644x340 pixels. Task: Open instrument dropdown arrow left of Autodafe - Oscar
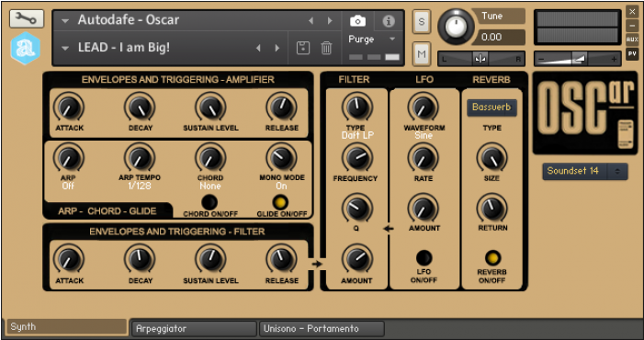pyautogui.click(x=65, y=21)
